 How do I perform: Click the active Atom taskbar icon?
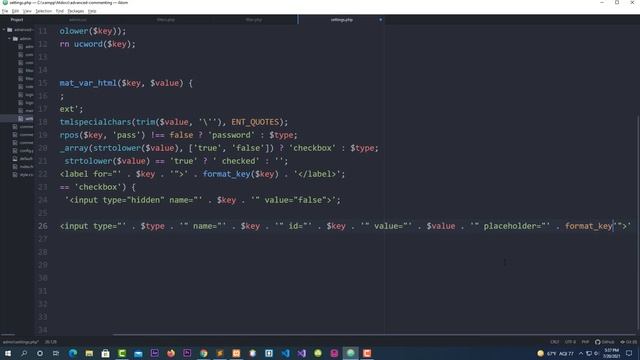(351, 353)
